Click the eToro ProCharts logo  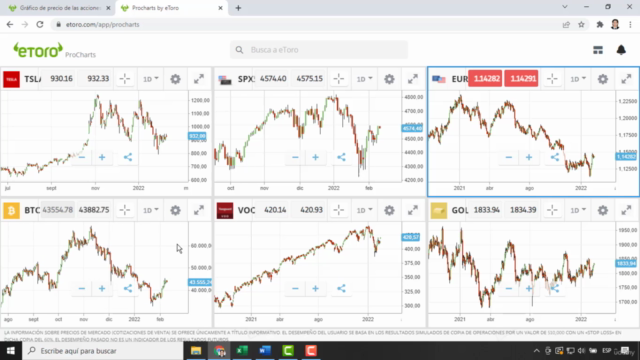coord(54,50)
